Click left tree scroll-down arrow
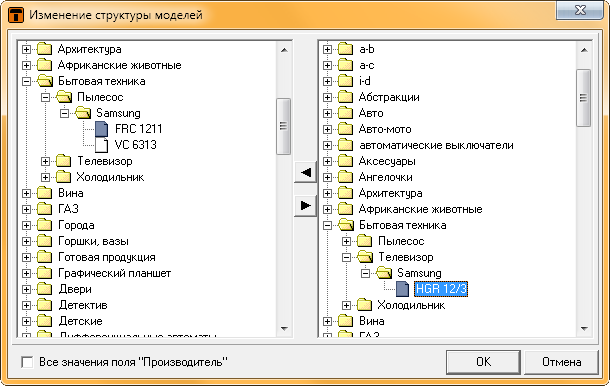610x386 pixels. (284, 329)
